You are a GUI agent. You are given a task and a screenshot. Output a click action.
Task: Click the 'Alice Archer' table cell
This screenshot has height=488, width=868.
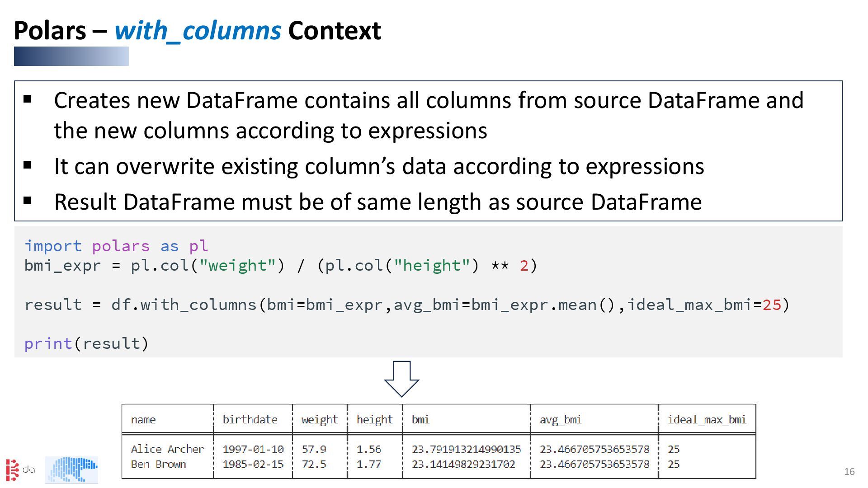tap(167, 450)
